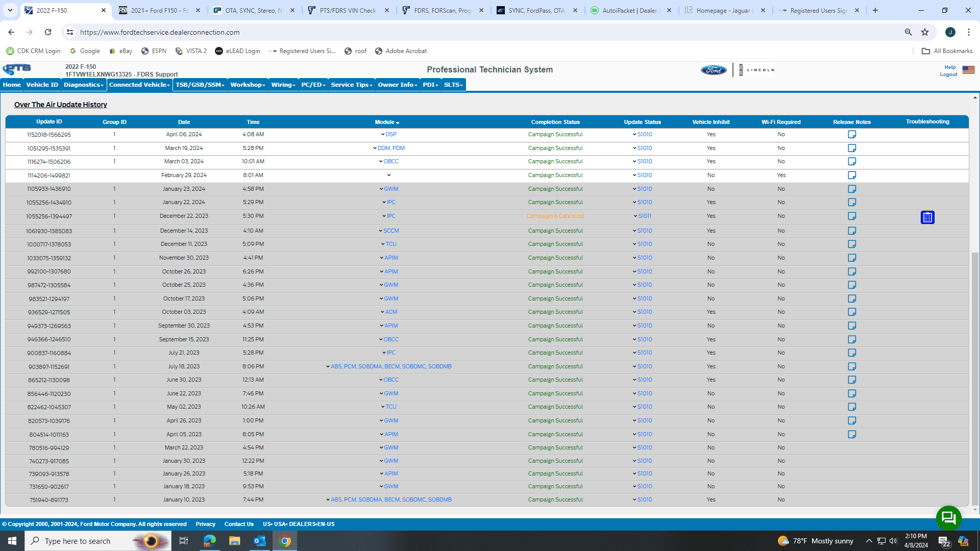Viewport: 980px width, 551px height.
Task: Open release notes for the April 05, 2023 APIM update
Action: (852, 435)
